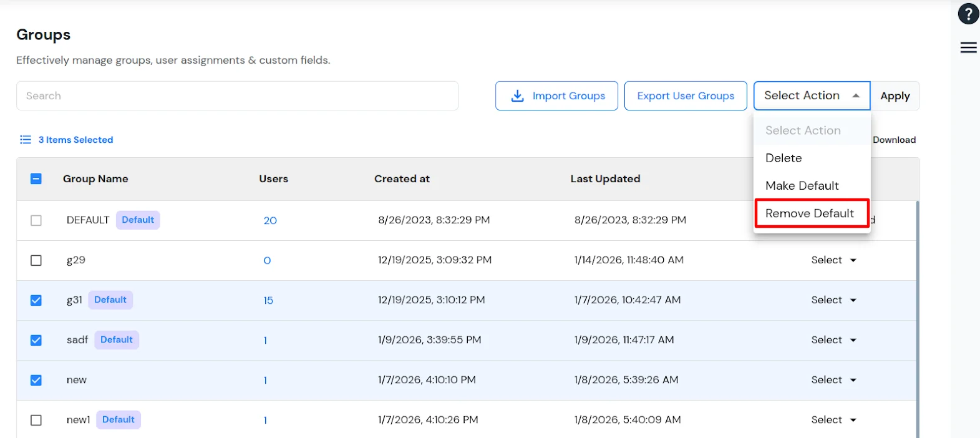Uncheck the new group checkbox

click(36, 380)
